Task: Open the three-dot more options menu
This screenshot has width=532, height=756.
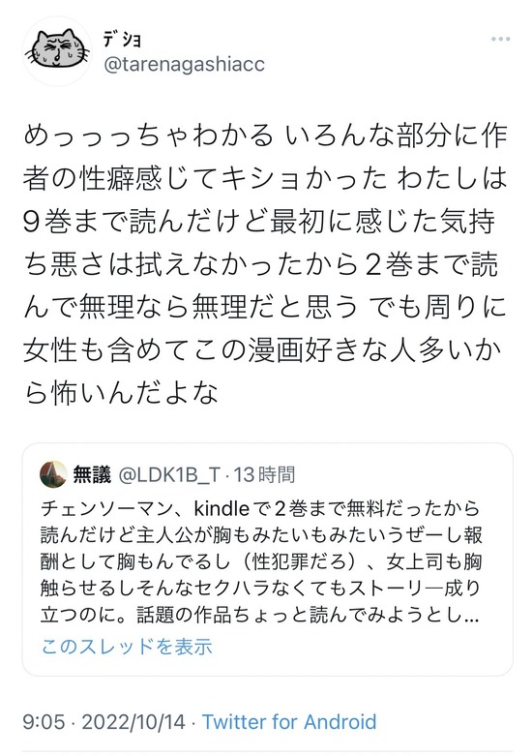Action: (x=501, y=39)
